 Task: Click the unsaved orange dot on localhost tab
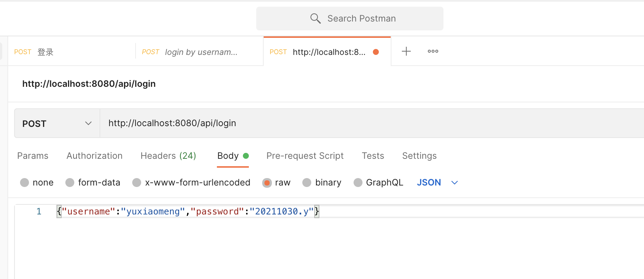[x=376, y=52]
